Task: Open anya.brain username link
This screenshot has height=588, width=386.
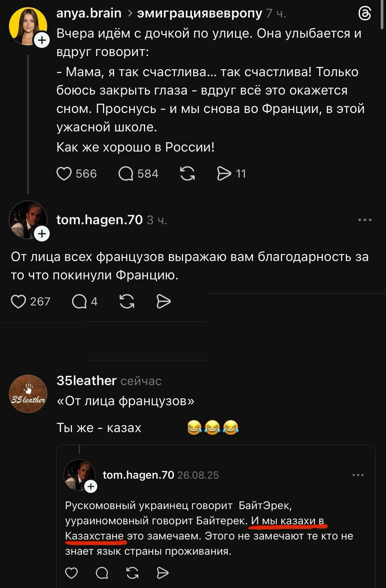Action: pos(89,13)
